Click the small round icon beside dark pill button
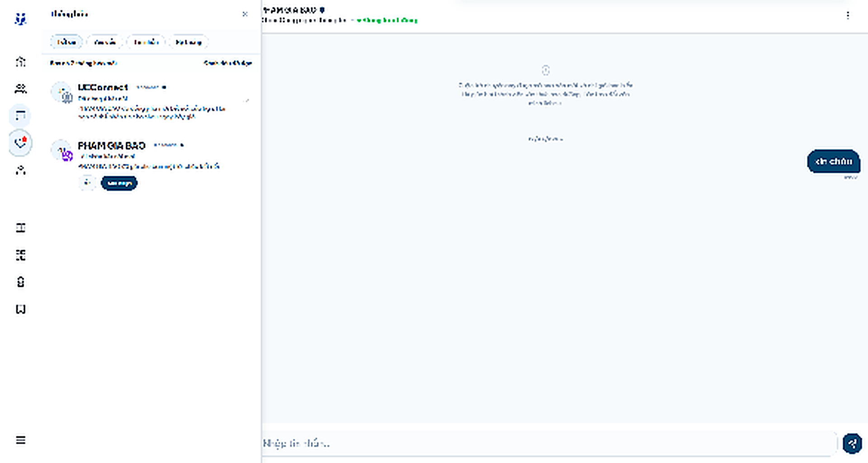The height and width of the screenshot is (463, 868). (87, 182)
